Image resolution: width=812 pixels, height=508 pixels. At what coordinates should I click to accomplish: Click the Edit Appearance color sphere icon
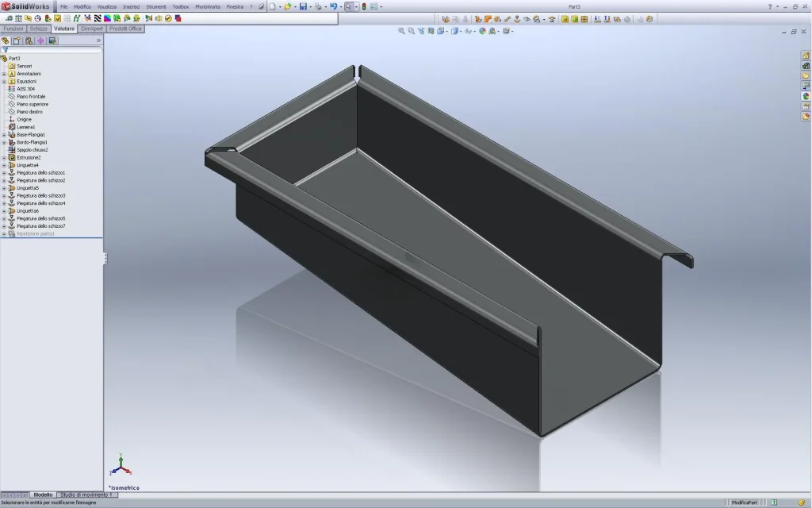tap(482, 31)
